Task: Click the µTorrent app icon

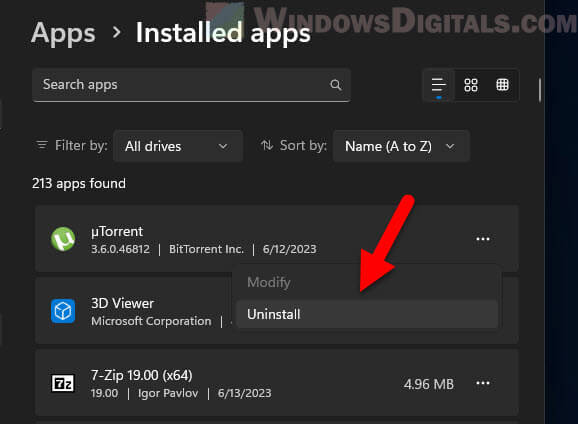Action: coord(63,239)
